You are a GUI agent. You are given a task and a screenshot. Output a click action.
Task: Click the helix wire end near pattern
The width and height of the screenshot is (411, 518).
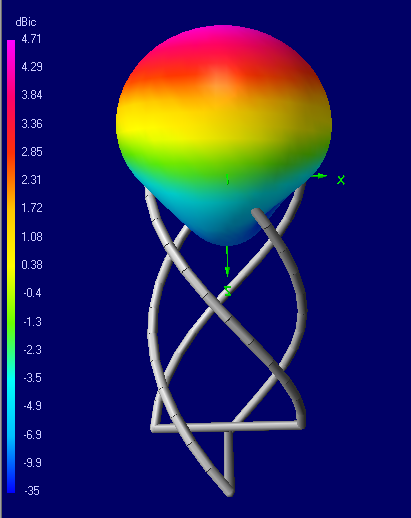[256, 212]
